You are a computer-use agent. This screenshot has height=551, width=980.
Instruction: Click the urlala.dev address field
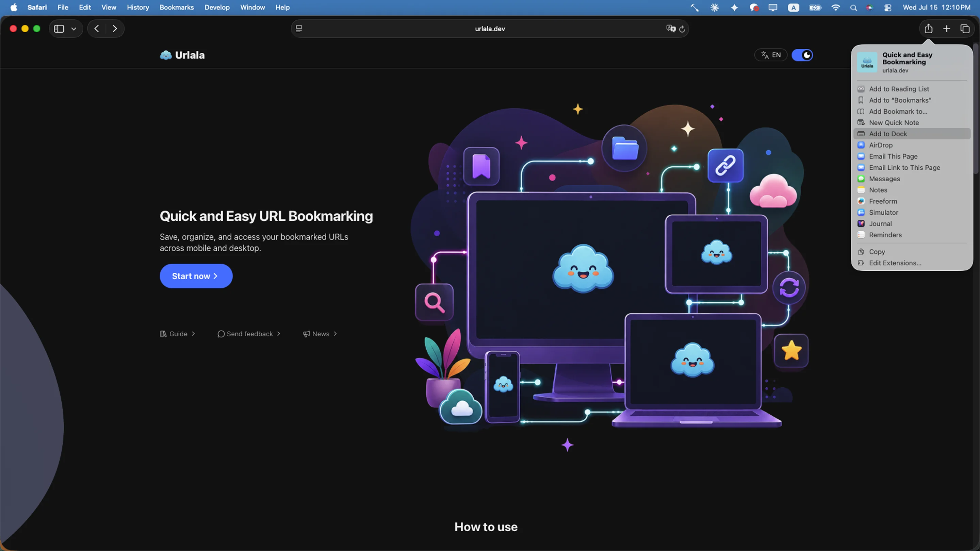click(490, 29)
